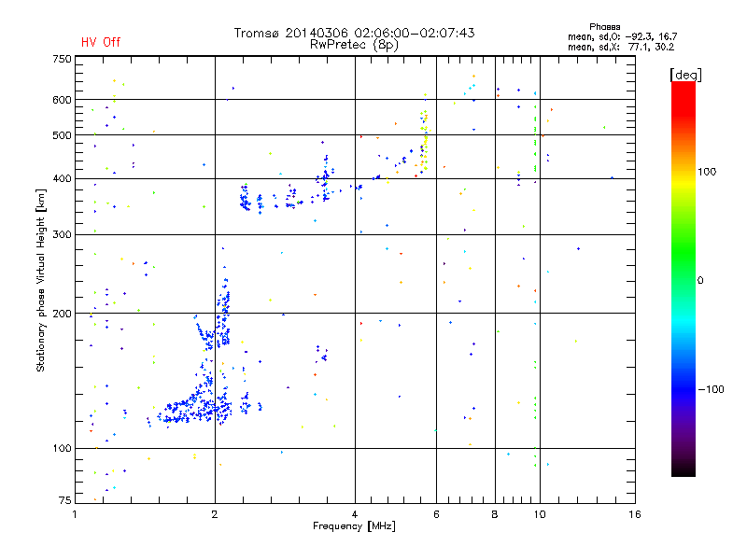Click the x-axis tick label '16'
The height and width of the screenshot is (560, 747).
[x=635, y=514]
